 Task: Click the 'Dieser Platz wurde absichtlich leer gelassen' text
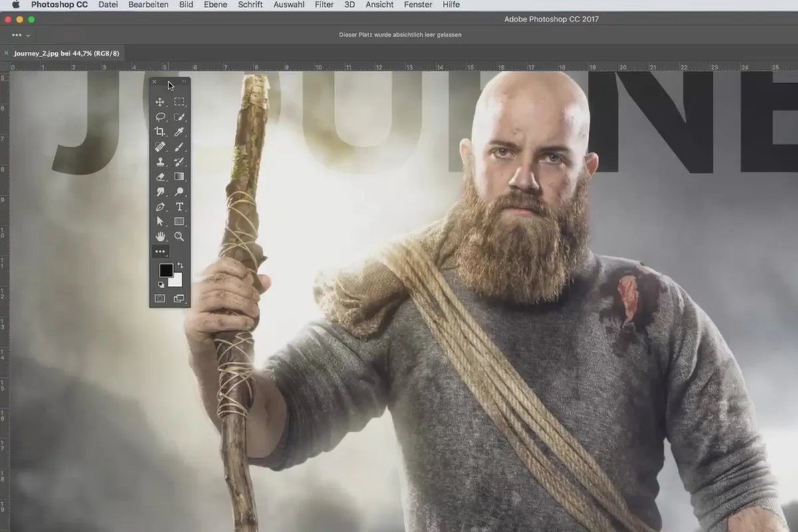(x=399, y=35)
